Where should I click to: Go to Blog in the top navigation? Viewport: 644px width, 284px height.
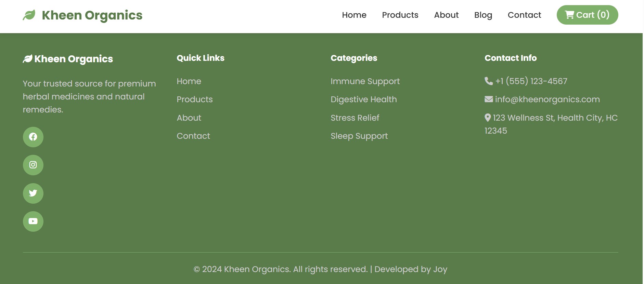(x=483, y=15)
